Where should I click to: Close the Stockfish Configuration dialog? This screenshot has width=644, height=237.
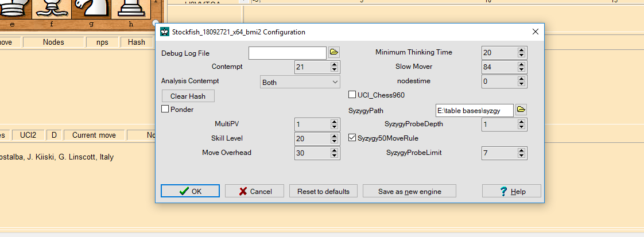(x=535, y=32)
